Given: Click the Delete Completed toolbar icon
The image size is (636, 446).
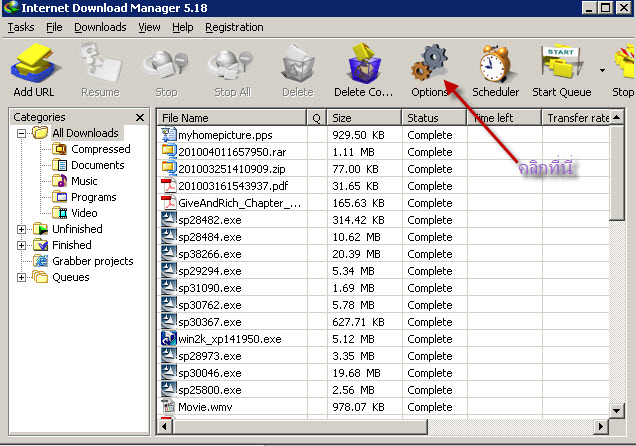Looking at the screenshot, I should click(x=363, y=64).
